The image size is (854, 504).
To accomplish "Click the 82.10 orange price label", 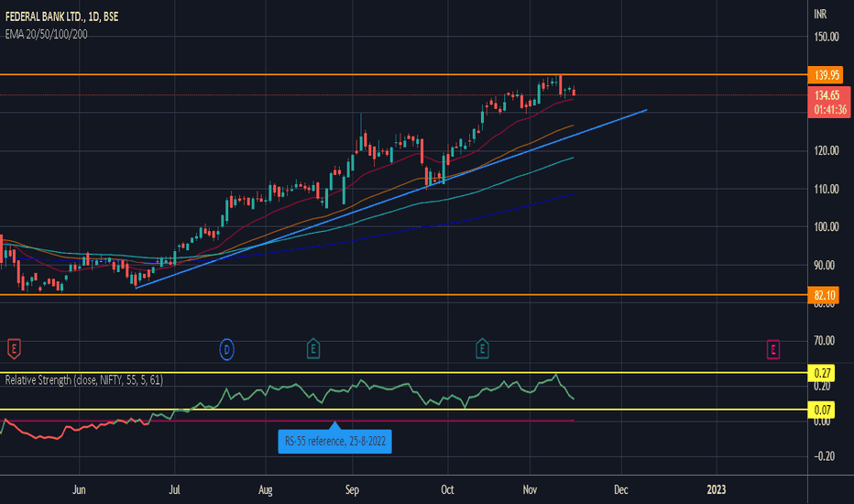I will coord(824,295).
